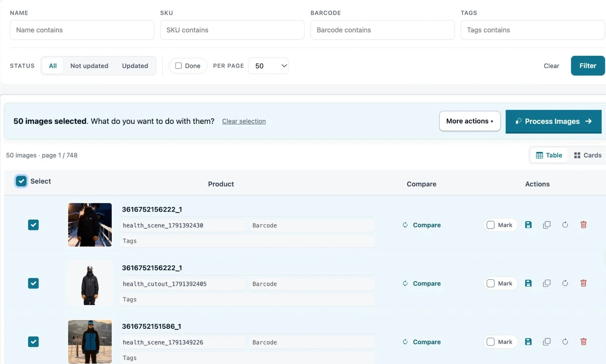Viewport: 606px width, 364px height.
Task: Click the reload icon for health_scene_1791392430
Action: pyautogui.click(x=565, y=225)
